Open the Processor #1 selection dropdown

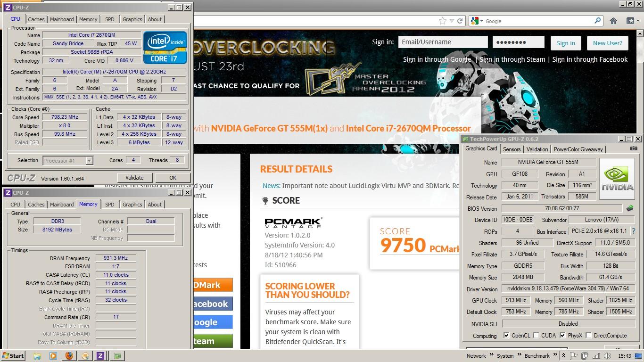[68, 160]
